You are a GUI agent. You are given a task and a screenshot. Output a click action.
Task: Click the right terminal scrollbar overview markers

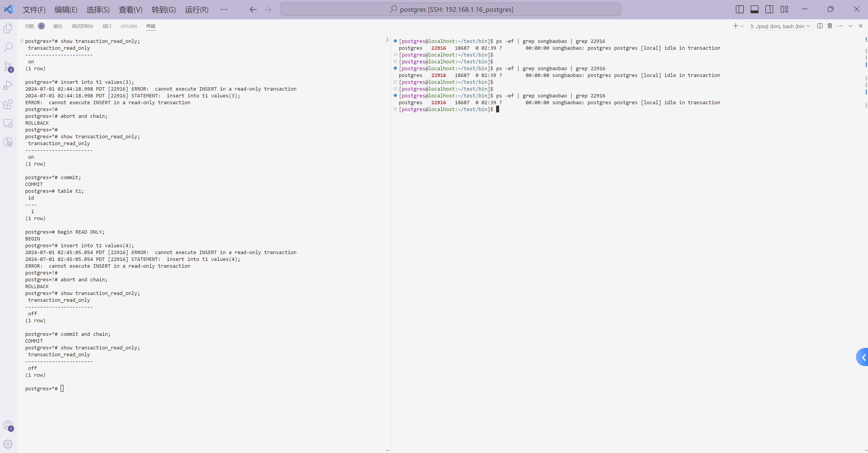coord(866,72)
